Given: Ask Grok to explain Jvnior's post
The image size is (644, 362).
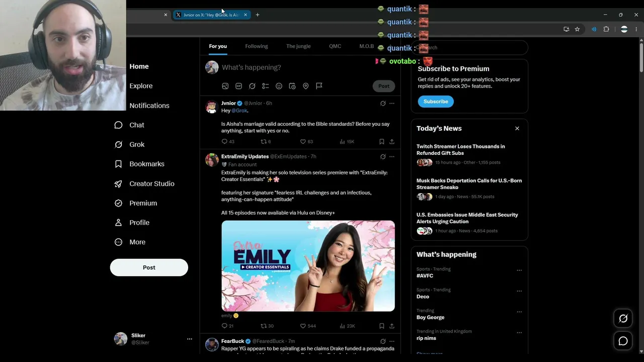Looking at the screenshot, I should (383, 103).
